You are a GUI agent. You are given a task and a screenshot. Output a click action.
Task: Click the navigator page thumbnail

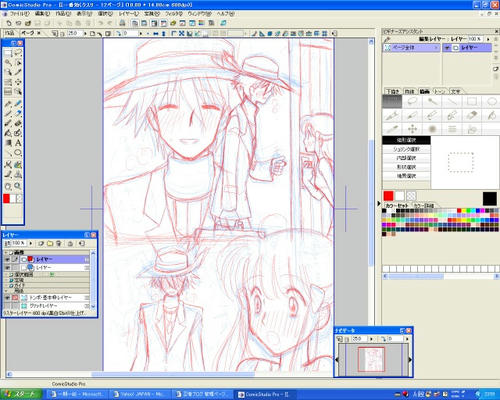[371, 359]
